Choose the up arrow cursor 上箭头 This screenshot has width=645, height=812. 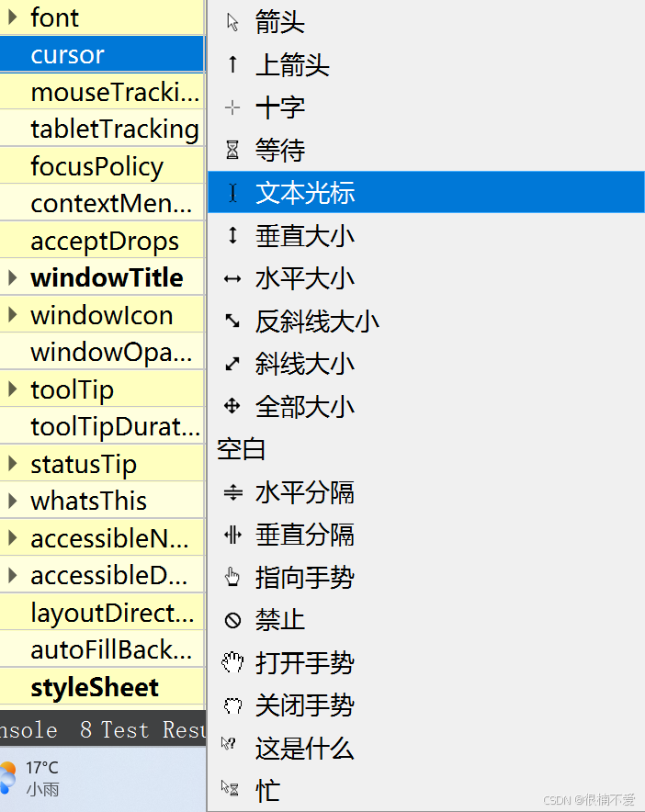232,64
